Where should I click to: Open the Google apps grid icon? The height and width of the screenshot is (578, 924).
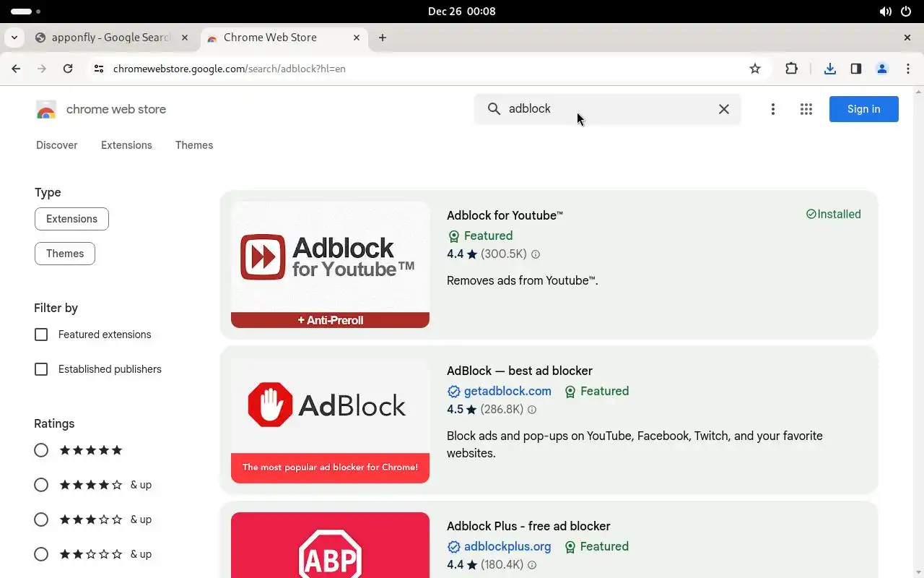point(806,109)
